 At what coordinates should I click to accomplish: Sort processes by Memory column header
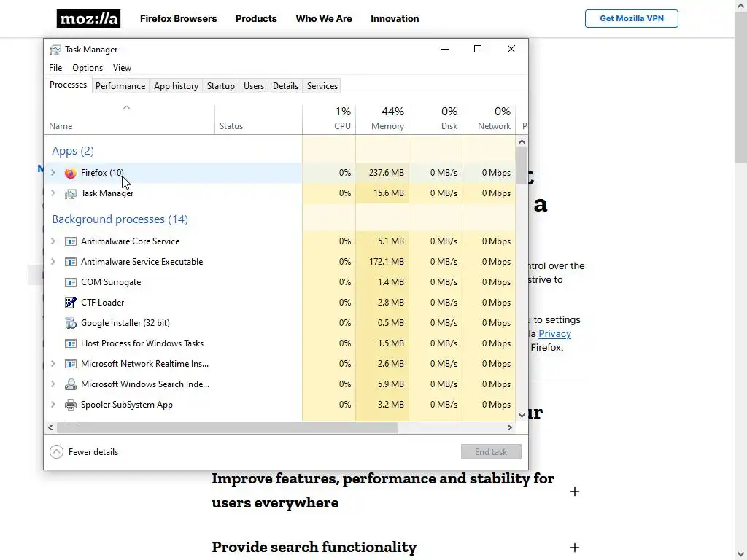point(382,119)
